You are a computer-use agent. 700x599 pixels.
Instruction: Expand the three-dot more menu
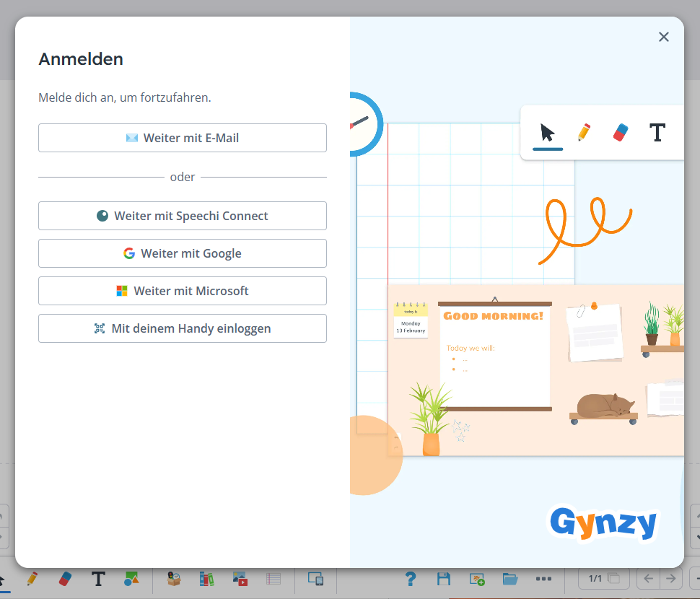pos(543,579)
